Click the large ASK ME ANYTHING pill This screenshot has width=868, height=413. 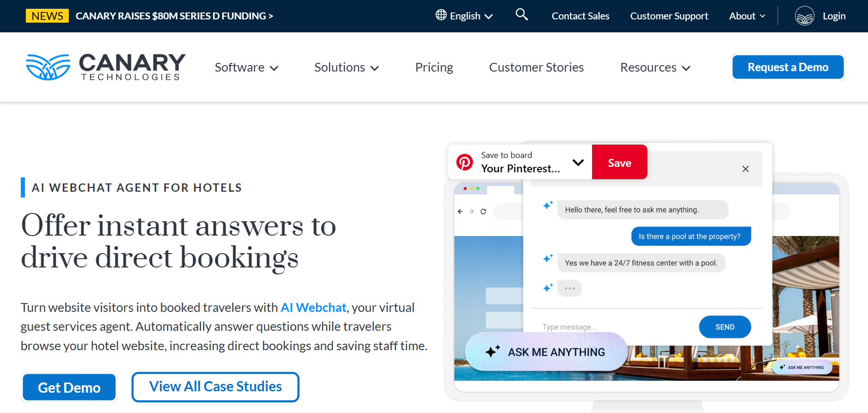[546, 352]
